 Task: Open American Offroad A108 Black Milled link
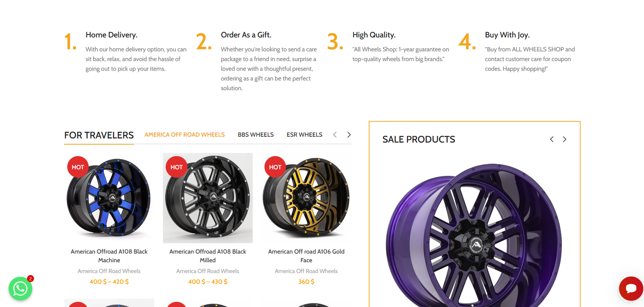click(x=208, y=256)
